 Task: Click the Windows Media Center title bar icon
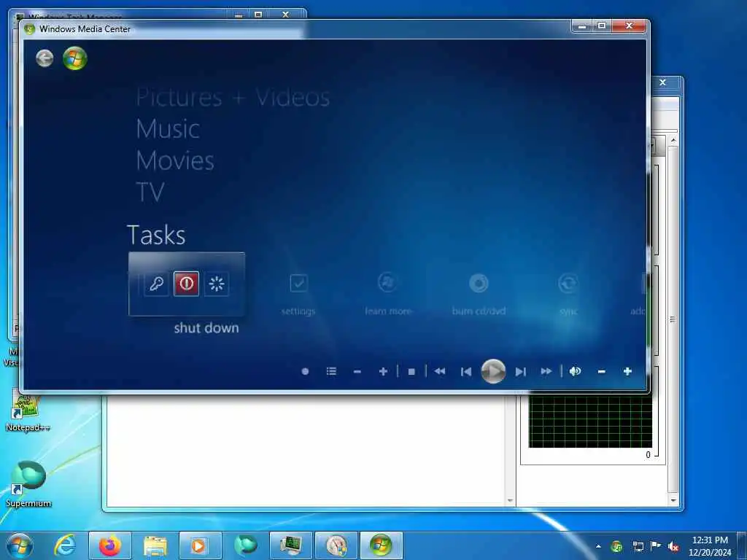coord(29,29)
